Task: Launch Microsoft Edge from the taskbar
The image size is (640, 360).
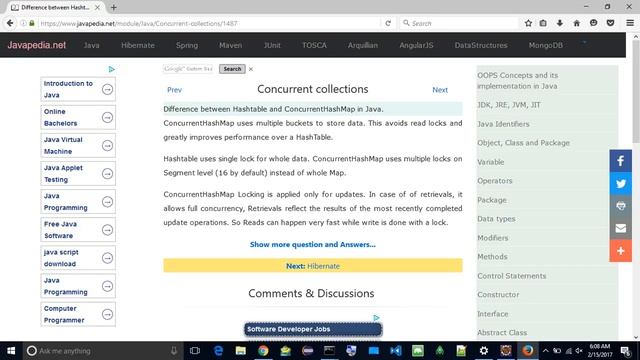Action: coord(218,351)
